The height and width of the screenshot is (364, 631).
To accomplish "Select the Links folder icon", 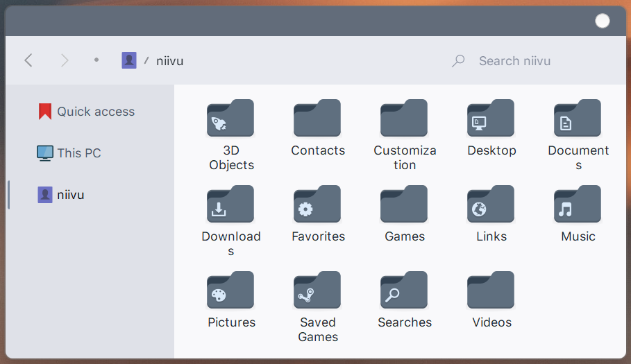I will (x=491, y=205).
